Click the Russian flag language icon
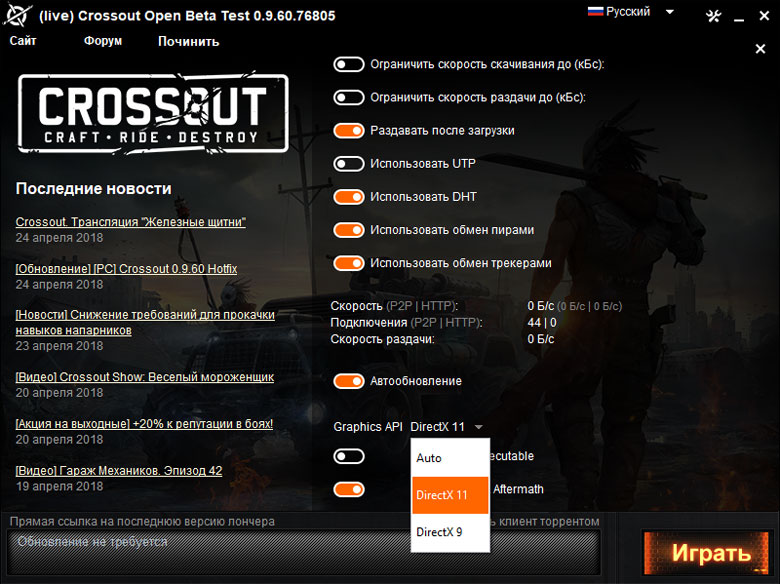The image size is (780, 584). coord(595,11)
